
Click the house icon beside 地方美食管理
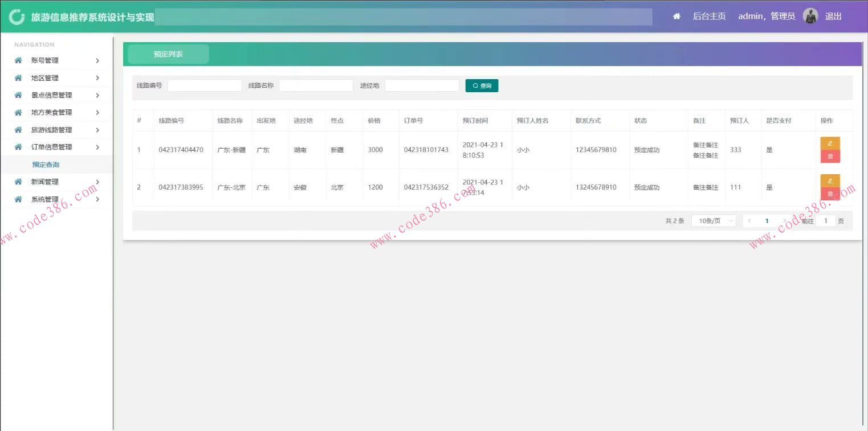tap(18, 112)
